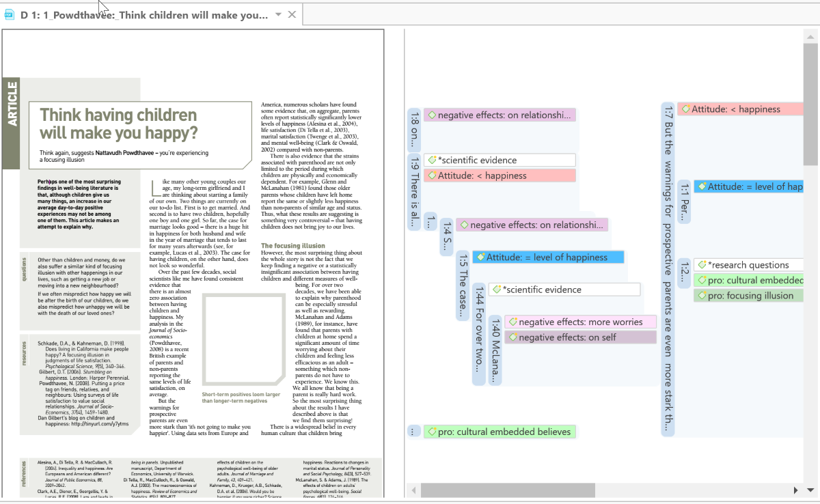Viewport: 820px width, 504px height.
Task: Click Attitude: = level of hap code beside 1:1
Action: (748, 186)
